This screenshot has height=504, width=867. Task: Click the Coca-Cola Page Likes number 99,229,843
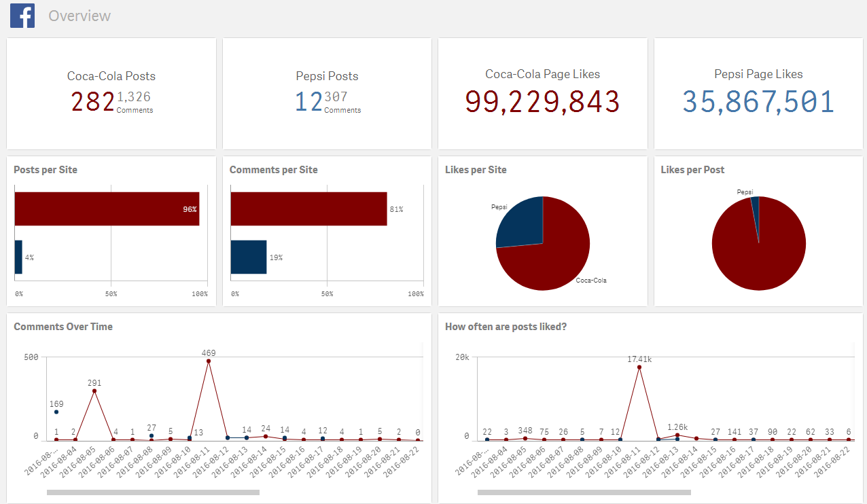(x=542, y=101)
